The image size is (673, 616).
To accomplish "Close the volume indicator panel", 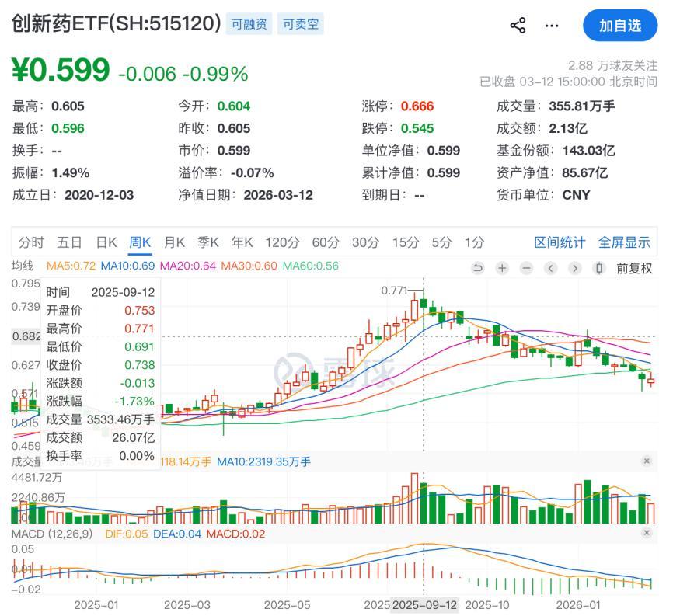I will click(647, 461).
